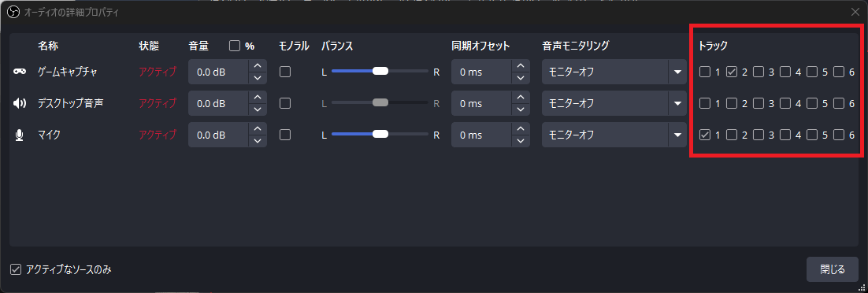868x293 pixels.
Task: Click the microphone icon for マイク
Action: [20, 135]
